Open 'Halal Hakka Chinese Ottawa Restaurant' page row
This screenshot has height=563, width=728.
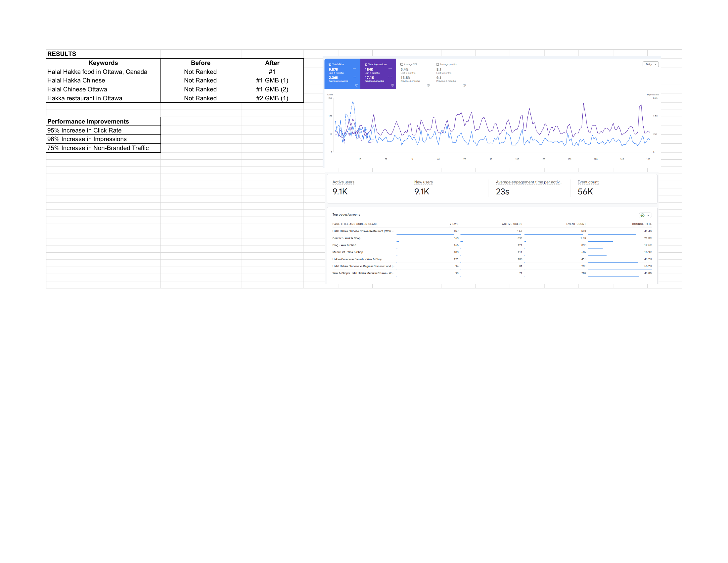point(492,231)
